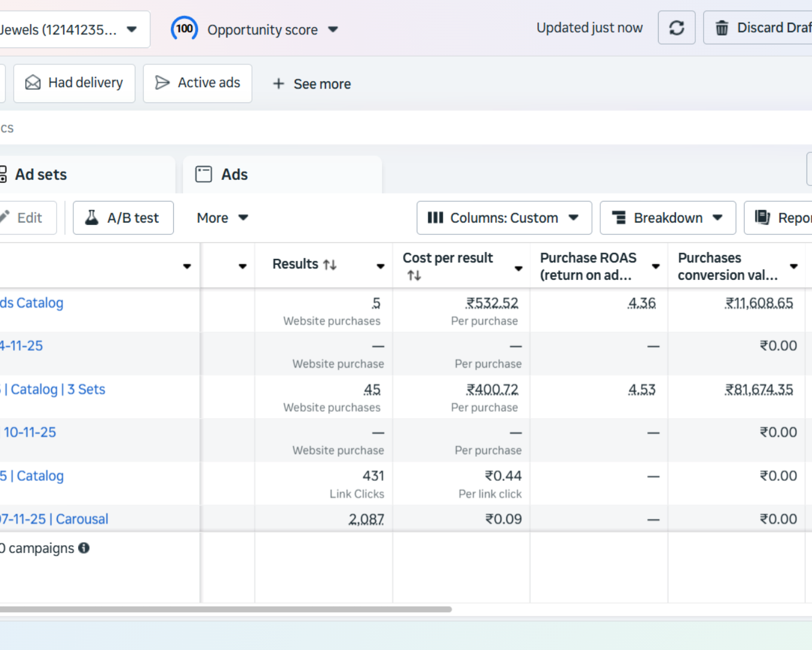Viewport: 812px width, 650px height.
Task: Apply the Had delivery filter
Action: pos(74,83)
